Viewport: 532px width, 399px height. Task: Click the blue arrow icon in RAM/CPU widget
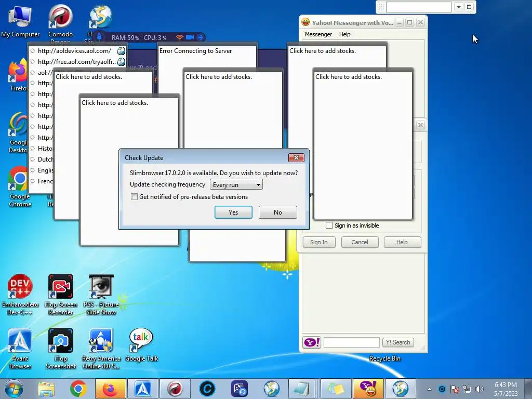pyautogui.click(x=200, y=37)
